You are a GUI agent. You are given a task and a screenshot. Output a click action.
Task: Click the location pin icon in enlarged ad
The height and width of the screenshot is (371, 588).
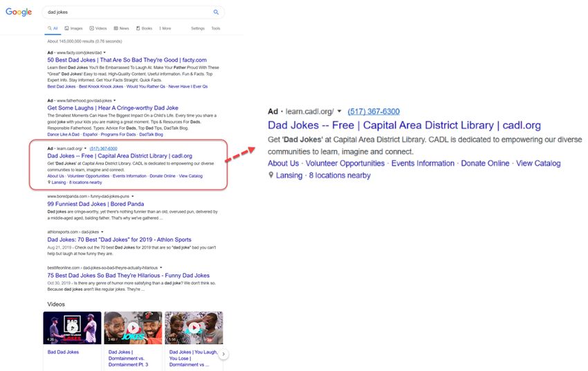coord(270,175)
